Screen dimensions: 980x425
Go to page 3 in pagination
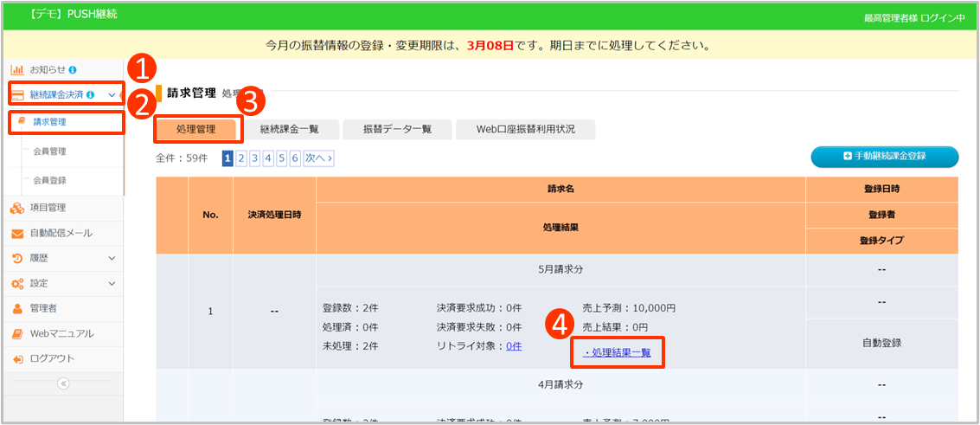tap(255, 158)
